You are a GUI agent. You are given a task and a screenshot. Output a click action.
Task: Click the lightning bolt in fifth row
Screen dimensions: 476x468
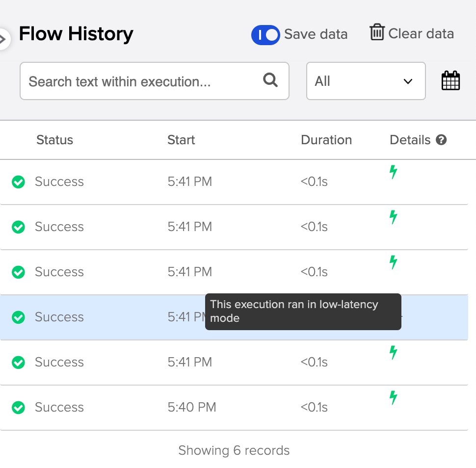pyautogui.click(x=393, y=353)
